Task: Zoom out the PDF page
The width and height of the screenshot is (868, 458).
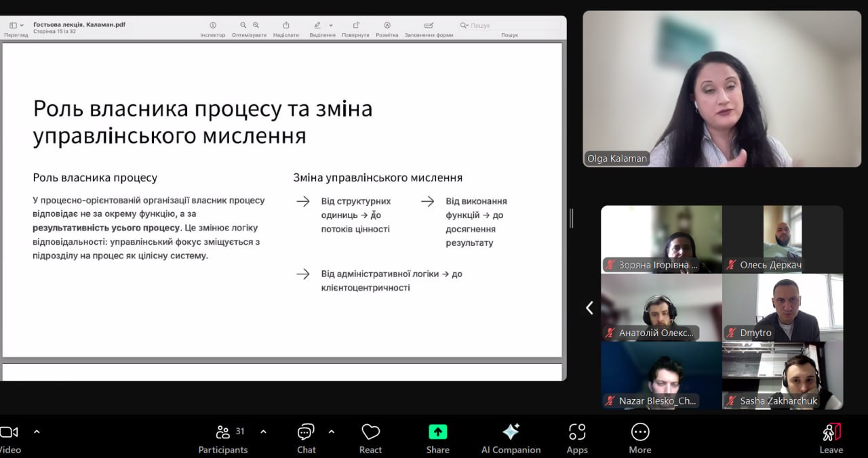Action: pos(244,25)
